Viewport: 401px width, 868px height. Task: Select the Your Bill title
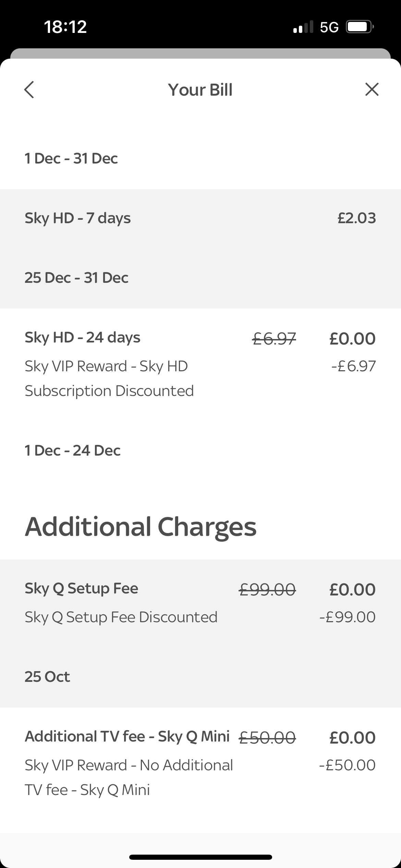[x=200, y=90]
